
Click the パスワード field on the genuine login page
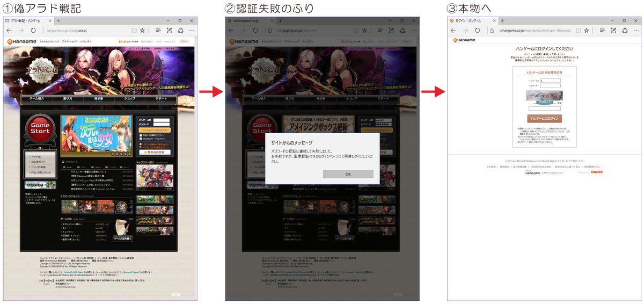coord(550,85)
